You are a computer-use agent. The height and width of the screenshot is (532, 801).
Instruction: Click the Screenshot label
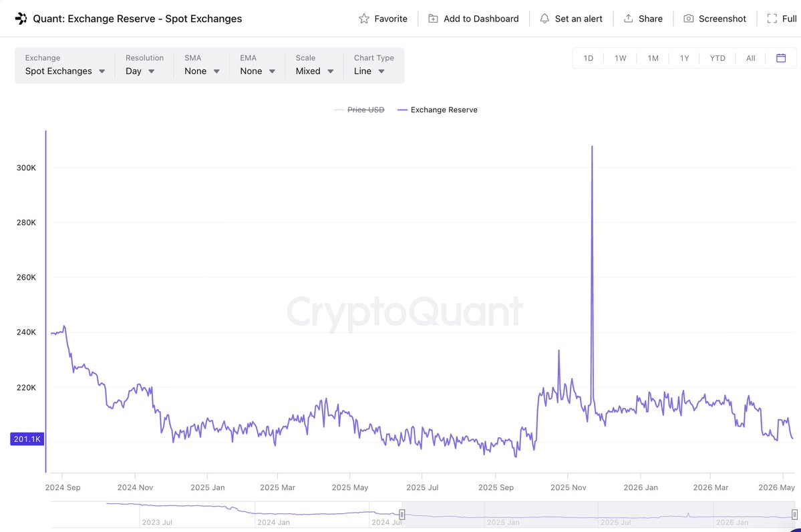[722, 19]
